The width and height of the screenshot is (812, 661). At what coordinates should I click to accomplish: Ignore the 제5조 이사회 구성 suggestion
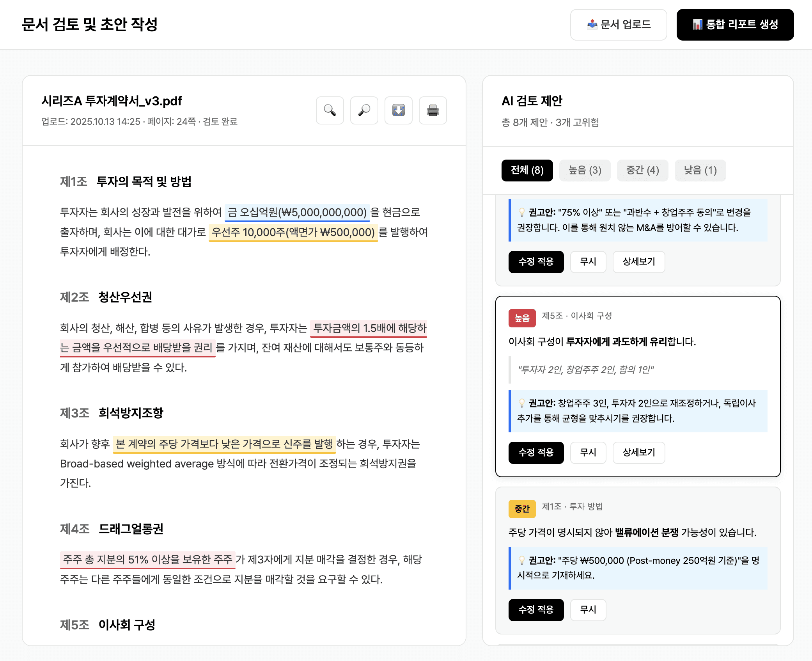pos(588,452)
